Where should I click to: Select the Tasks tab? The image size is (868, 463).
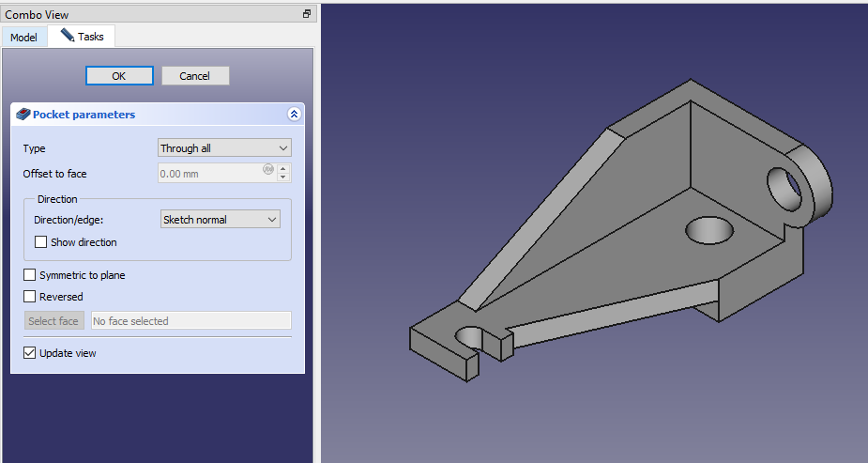[x=83, y=37]
